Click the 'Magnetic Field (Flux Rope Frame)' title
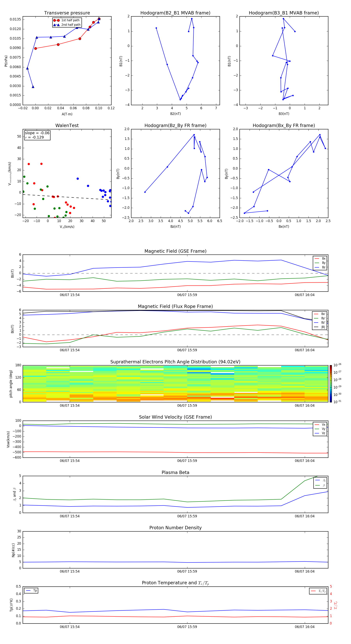Image resolution: width=351 pixels, height=644 pixels. click(175, 307)
